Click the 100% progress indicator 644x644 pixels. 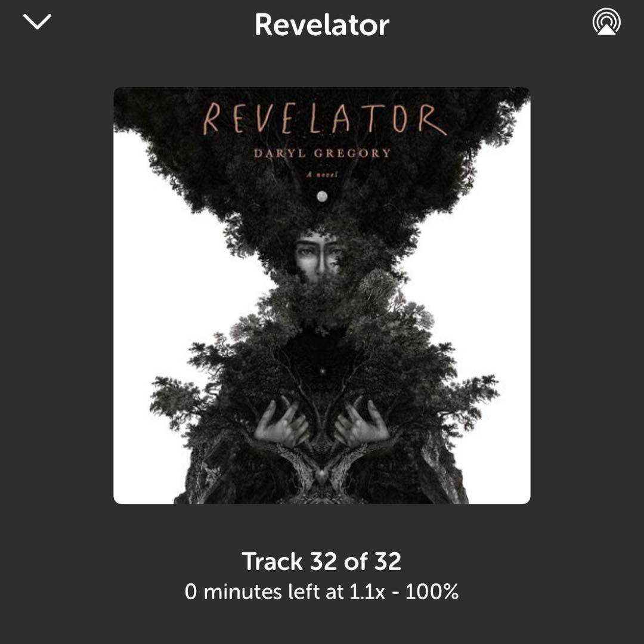432,592
